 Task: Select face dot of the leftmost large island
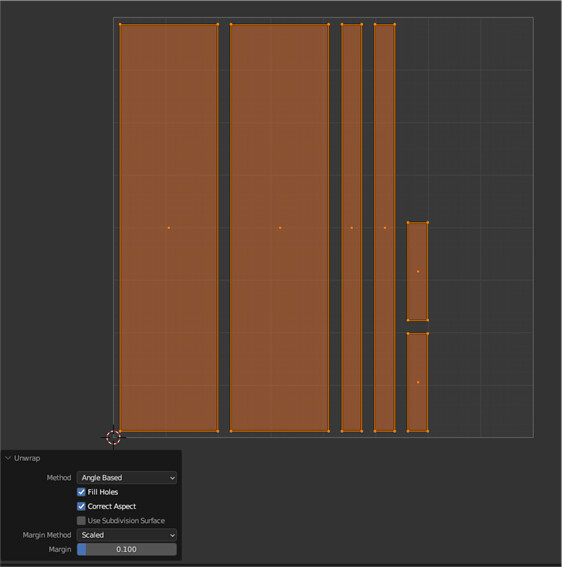tap(169, 228)
